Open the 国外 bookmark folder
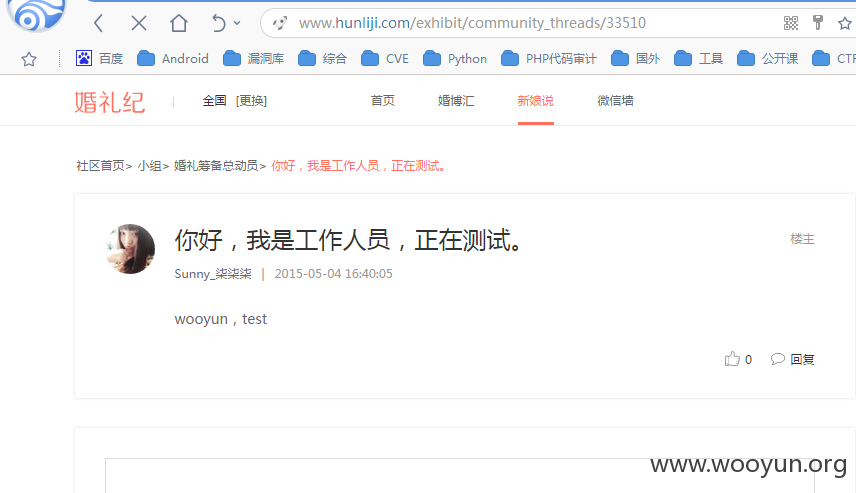The height and width of the screenshot is (493, 856). 635,58
